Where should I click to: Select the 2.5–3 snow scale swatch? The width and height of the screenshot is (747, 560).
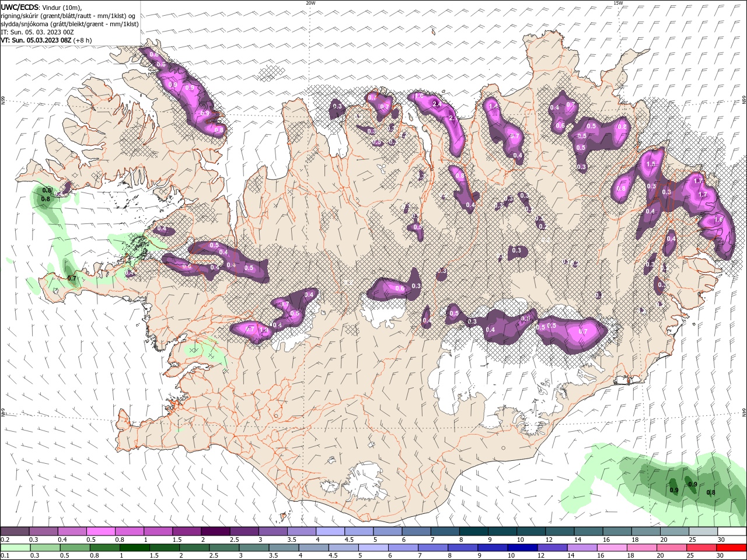coord(244,531)
